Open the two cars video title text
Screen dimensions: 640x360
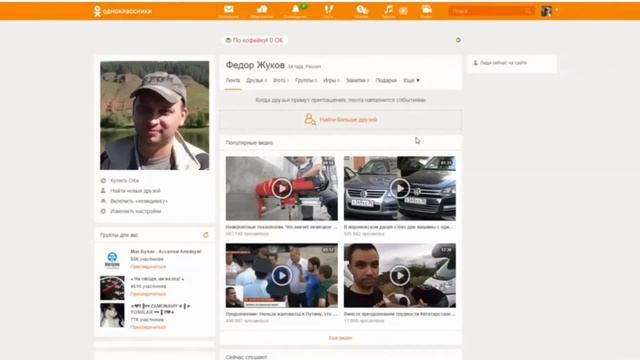tap(399, 227)
